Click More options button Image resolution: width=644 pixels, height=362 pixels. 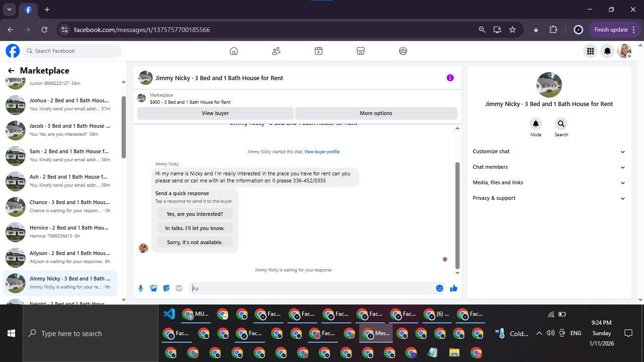click(x=376, y=113)
